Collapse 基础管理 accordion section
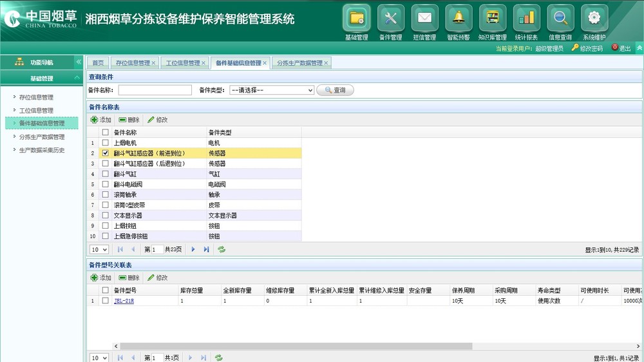Screen dimensions: 644x362 coord(77,78)
